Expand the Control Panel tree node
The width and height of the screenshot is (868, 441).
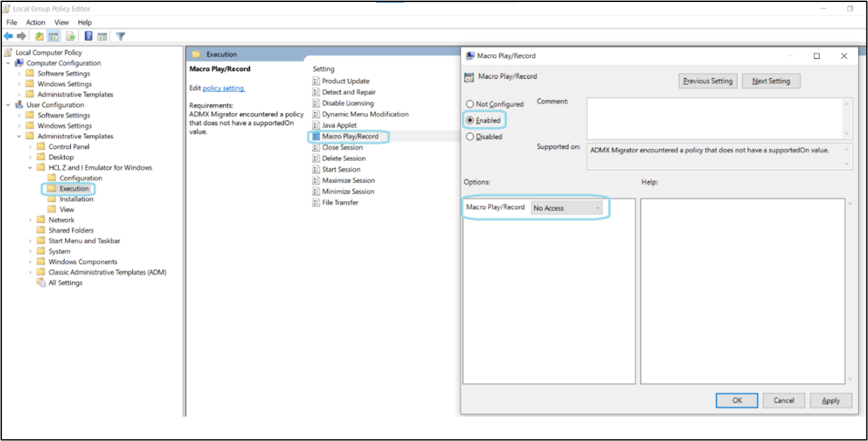click(30, 147)
